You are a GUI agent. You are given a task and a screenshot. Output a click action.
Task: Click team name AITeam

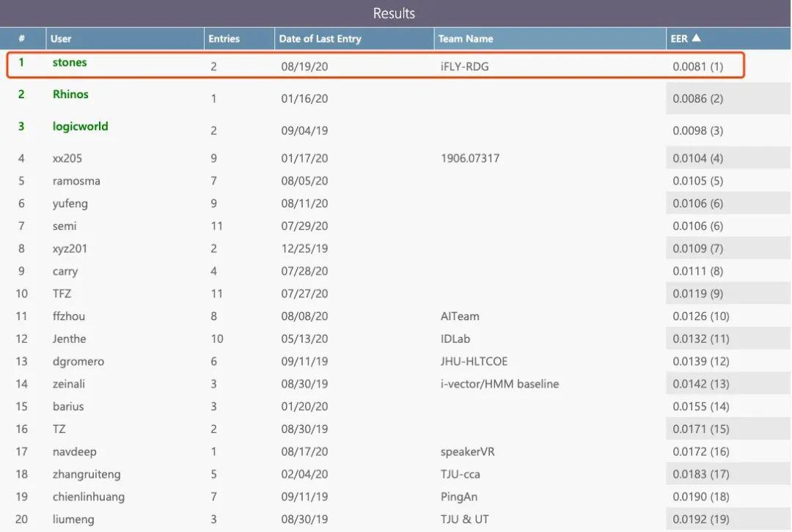pos(460,317)
